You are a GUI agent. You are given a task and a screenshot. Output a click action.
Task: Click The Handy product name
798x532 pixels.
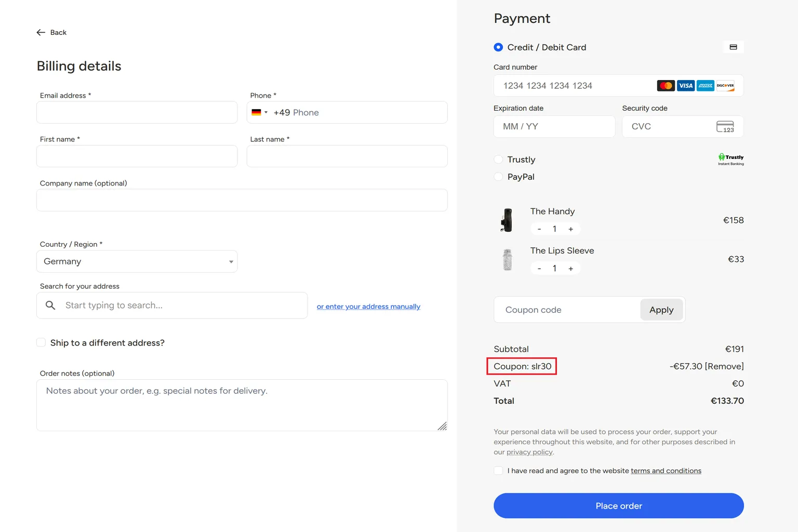click(x=552, y=211)
